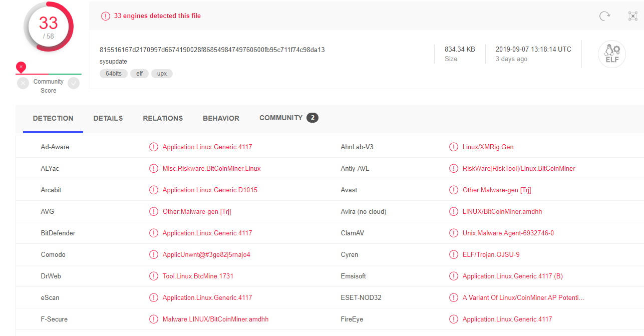Image resolution: width=644 pixels, height=336 pixels.
Task: Open the DETECTION tab
Action: (x=53, y=119)
